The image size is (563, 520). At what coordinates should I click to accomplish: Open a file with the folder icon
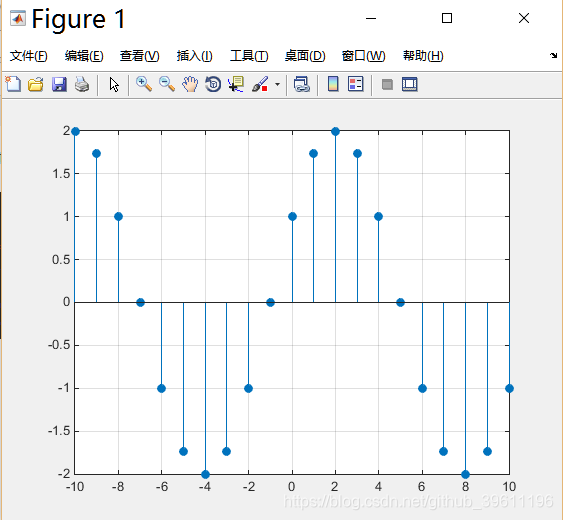[36, 84]
